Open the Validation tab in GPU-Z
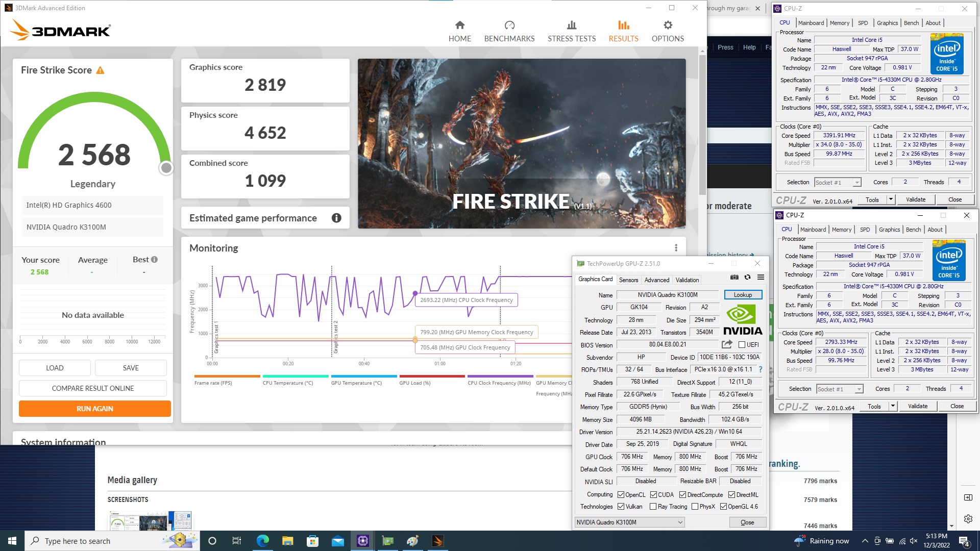Viewport: 980px width, 551px height. [x=687, y=280]
